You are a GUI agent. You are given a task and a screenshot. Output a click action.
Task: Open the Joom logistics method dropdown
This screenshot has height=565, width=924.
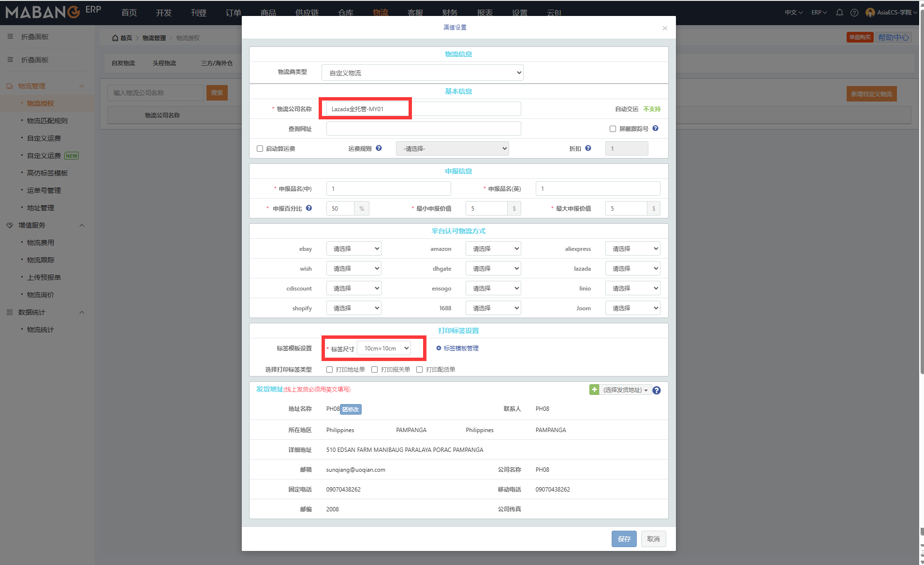632,308
